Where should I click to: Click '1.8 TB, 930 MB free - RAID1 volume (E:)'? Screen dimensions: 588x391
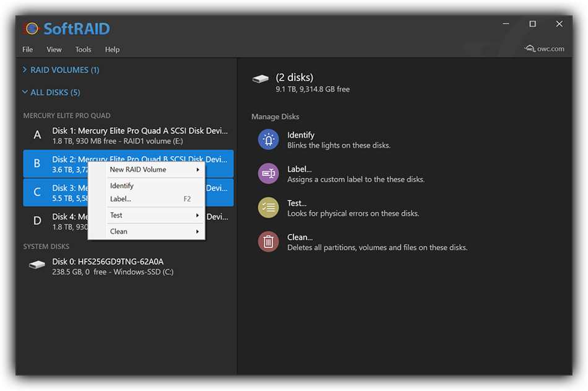tap(118, 141)
